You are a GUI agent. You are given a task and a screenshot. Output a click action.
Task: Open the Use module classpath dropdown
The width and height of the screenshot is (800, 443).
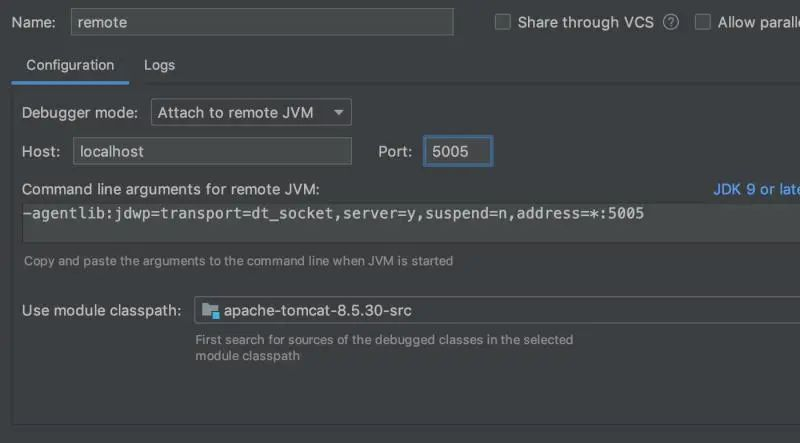click(497, 310)
